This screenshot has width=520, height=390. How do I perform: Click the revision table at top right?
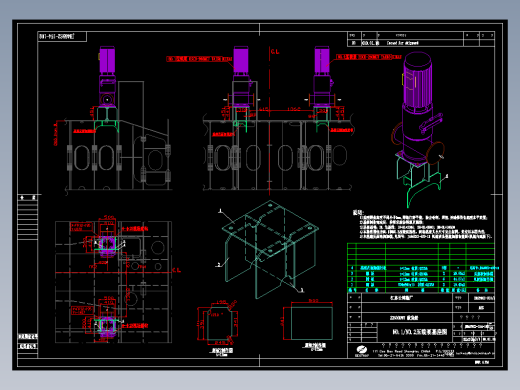421,39
